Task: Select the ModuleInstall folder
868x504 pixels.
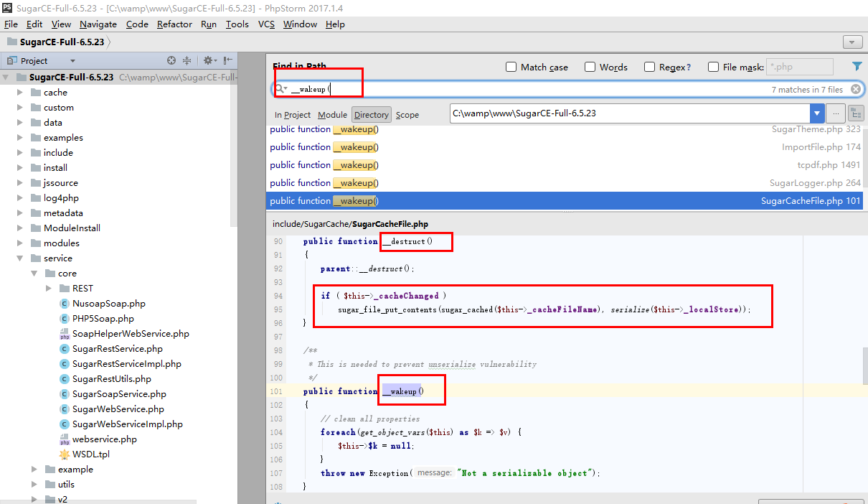Action: [x=72, y=228]
